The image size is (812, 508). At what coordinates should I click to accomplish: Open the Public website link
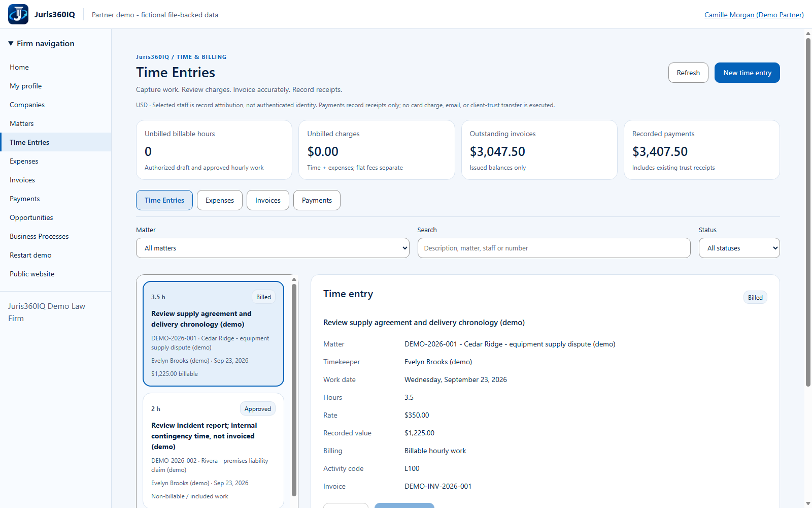[55, 274]
